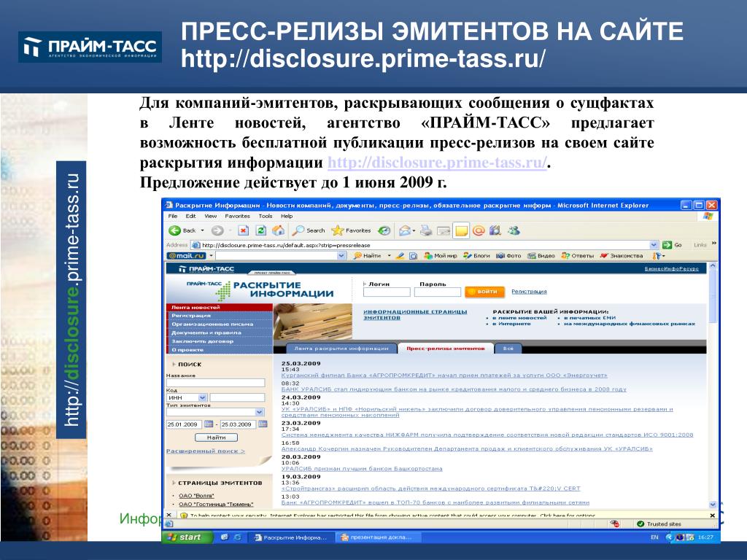747x560 pixels.
Task: Click the red Stop icon in IE toolbar
Action: click(x=244, y=230)
